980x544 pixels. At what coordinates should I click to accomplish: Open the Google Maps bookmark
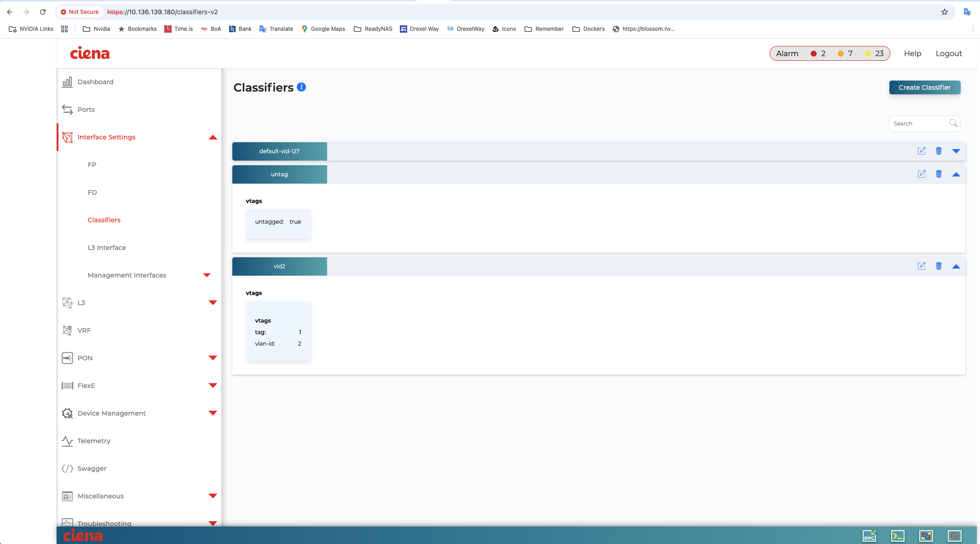[323, 29]
